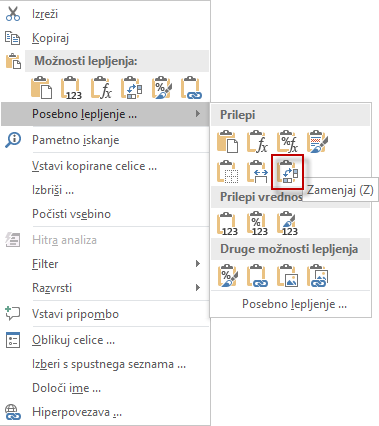Open Posebno lepljenje submenu arrow
Viewport: 379px width, 426px height.
click(198, 114)
